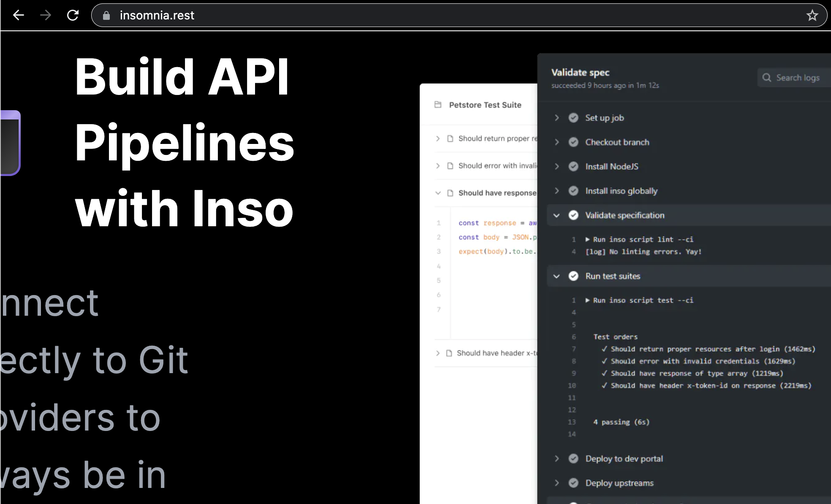
Task: Collapse 'Should have response' test item
Action: 438,193
